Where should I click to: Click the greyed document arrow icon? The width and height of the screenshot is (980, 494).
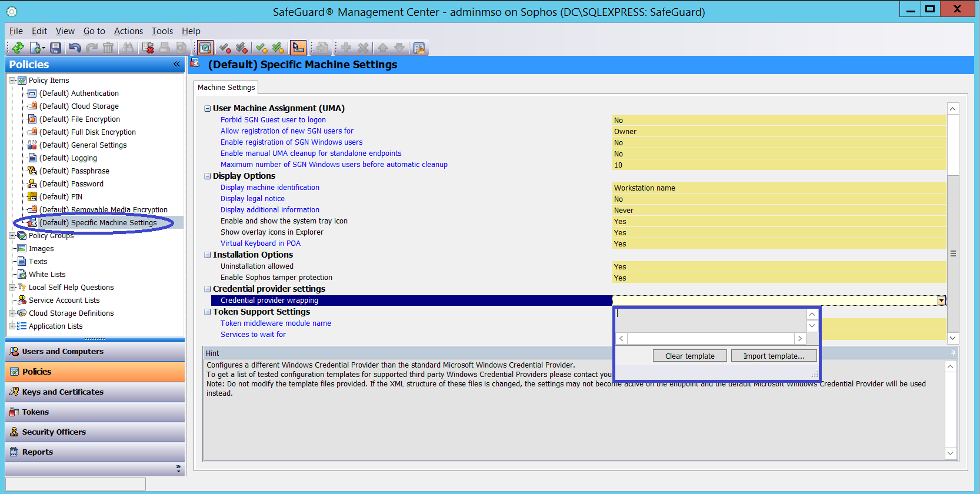coord(322,48)
